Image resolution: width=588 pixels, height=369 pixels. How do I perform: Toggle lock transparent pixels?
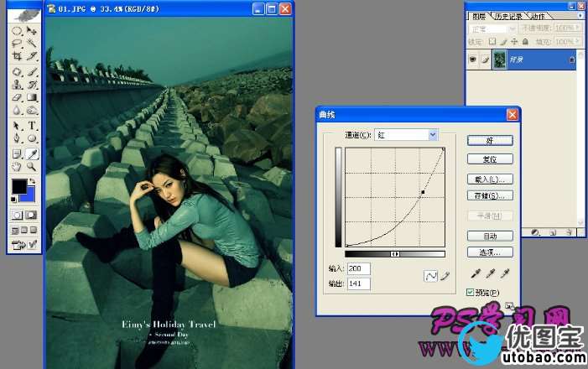pyautogui.click(x=492, y=42)
